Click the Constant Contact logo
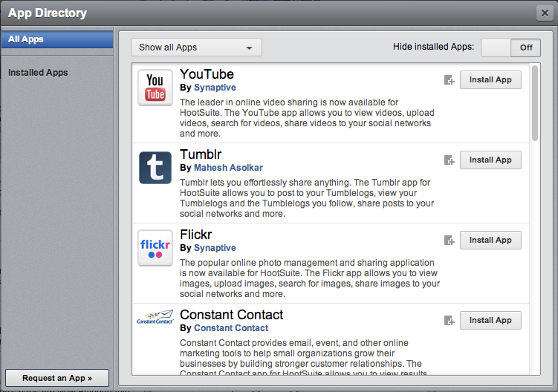Screen dimensions: 558x392 (155, 317)
